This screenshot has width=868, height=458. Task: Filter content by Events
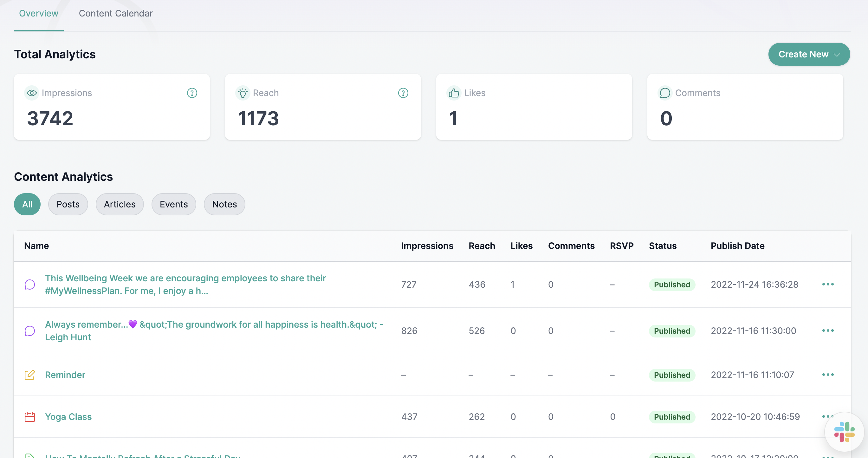[173, 204]
